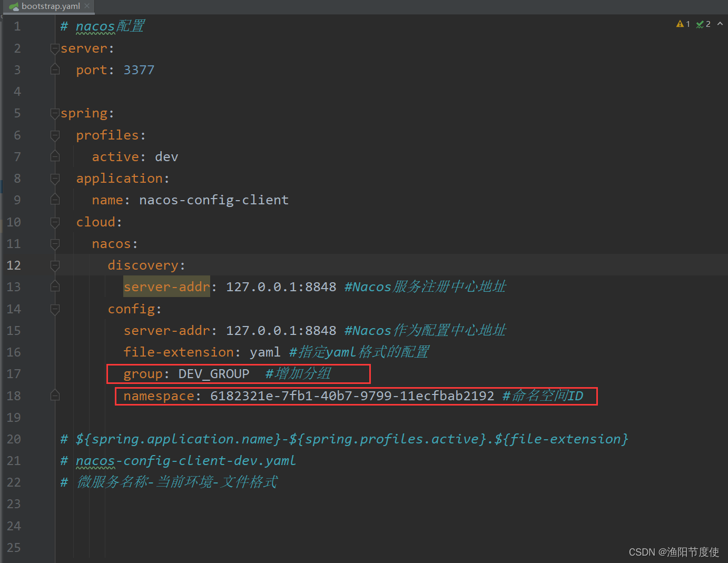Click the 'nacos' key on line 11

pyautogui.click(x=111, y=244)
